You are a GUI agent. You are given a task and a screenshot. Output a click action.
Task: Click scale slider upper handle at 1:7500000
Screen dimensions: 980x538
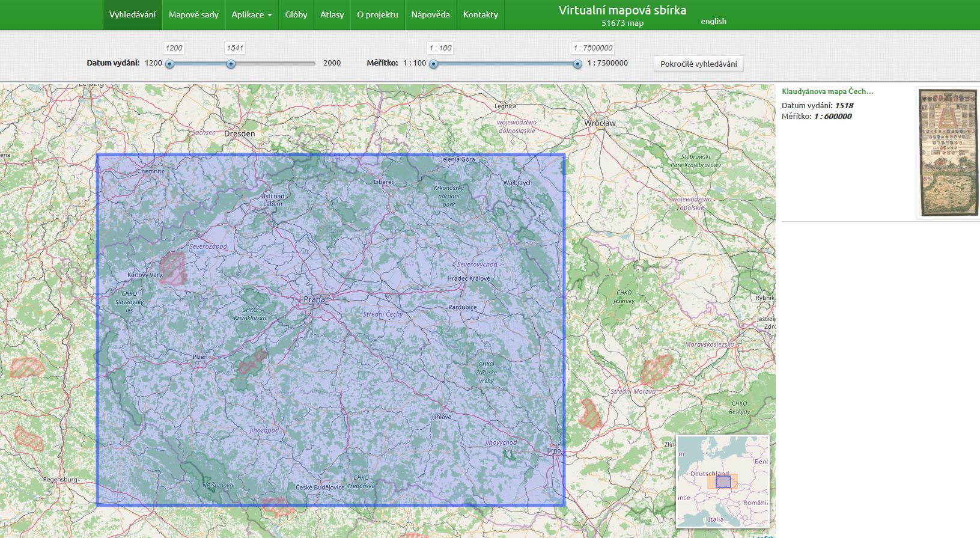click(577, 64)
